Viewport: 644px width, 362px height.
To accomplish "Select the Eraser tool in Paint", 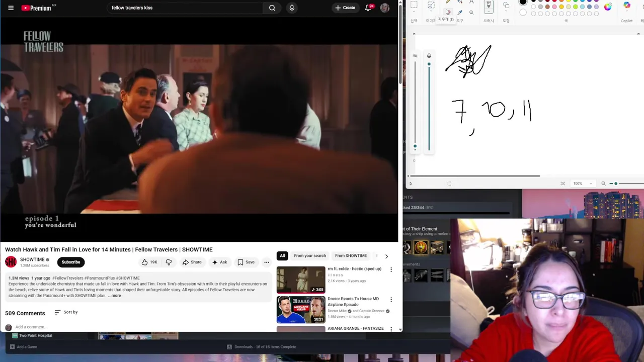I will (x=448, y=12).
